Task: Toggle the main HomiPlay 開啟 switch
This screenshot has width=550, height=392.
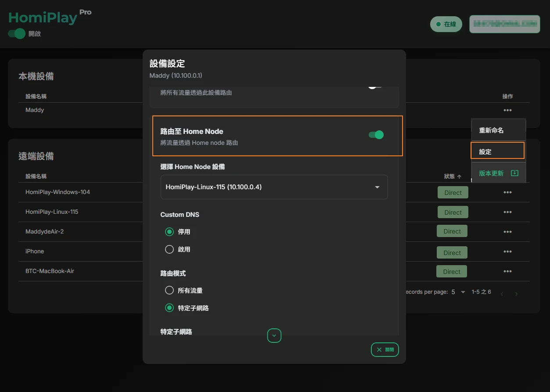Action: click(x=17, y=33)
